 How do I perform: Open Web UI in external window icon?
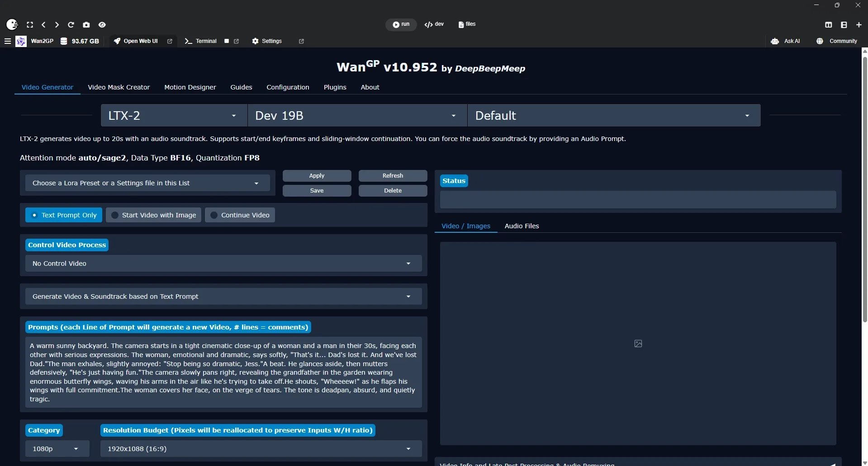click(170, 41)
